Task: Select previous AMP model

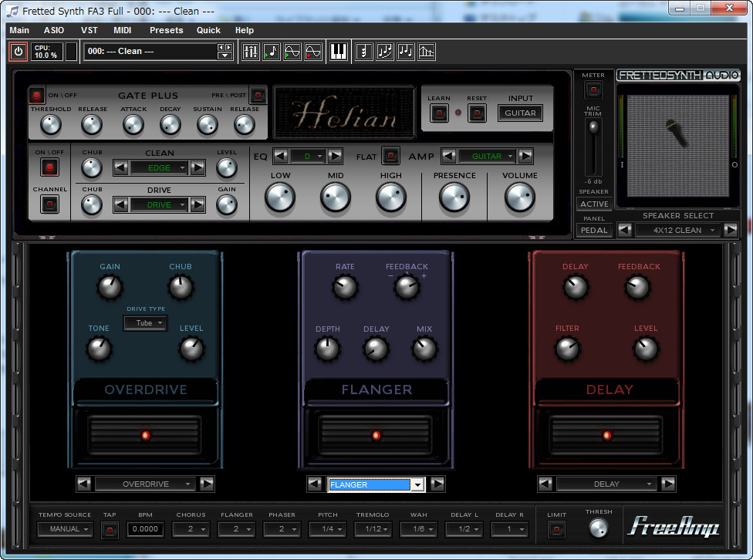Action: point(448,156)
